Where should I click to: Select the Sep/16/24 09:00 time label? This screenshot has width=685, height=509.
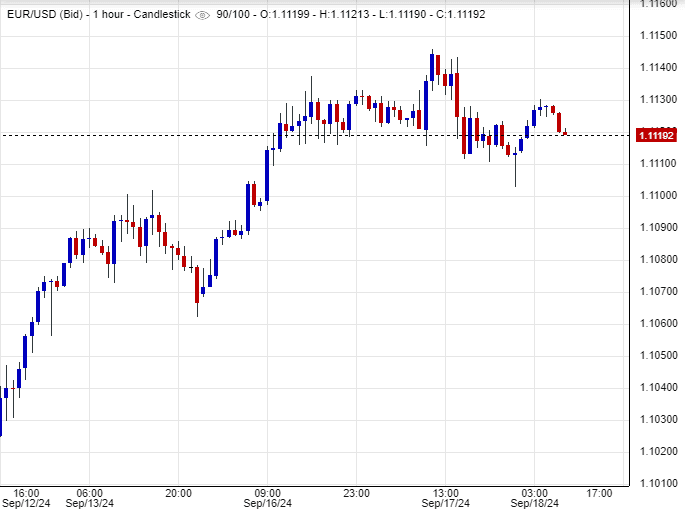pyautogui.click(x=268, y=498)
